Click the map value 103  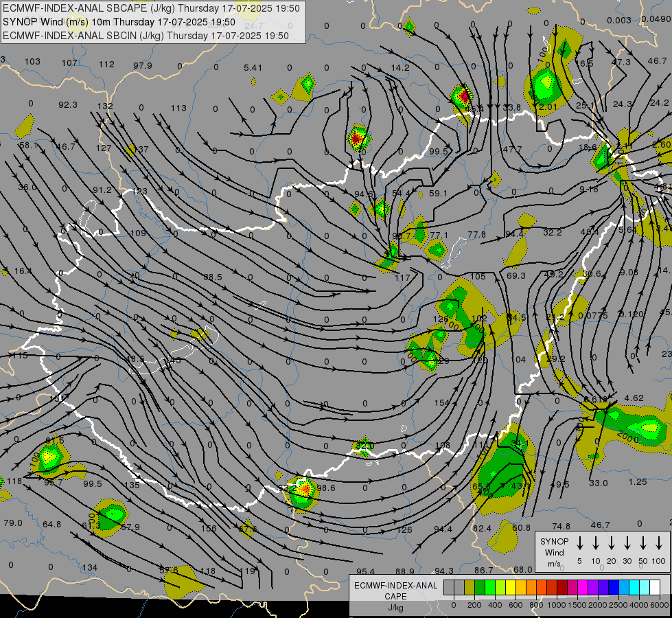[32, 61]
